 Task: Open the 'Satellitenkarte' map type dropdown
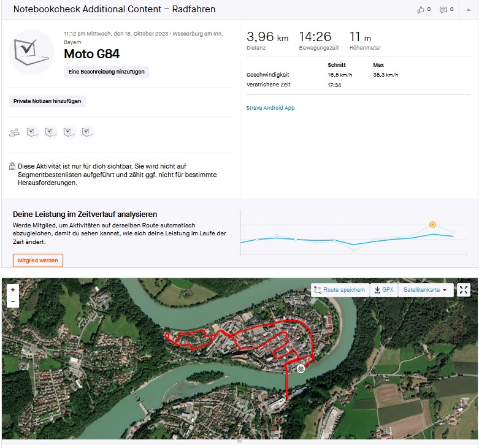(x=424, y=290)
